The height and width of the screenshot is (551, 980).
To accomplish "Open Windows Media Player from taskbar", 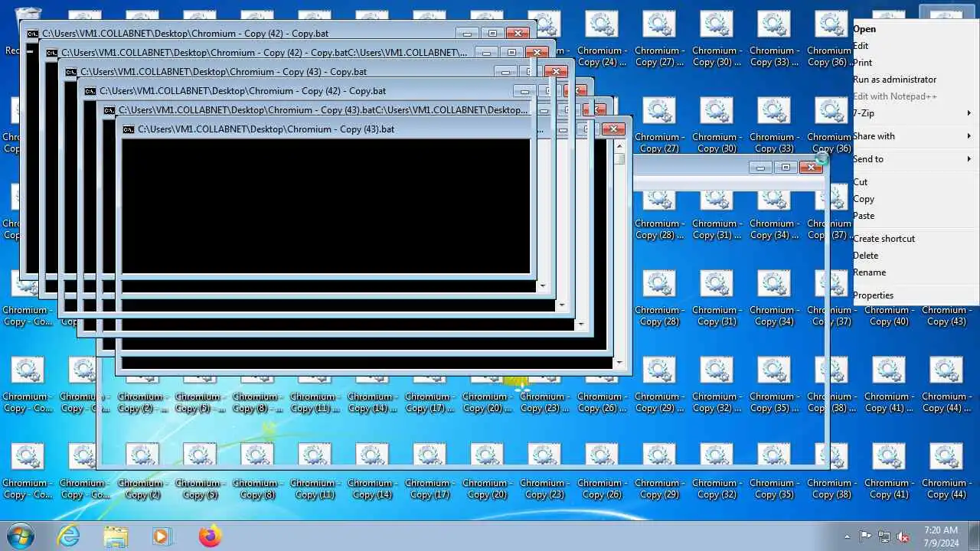I will [x=162, y=536].
